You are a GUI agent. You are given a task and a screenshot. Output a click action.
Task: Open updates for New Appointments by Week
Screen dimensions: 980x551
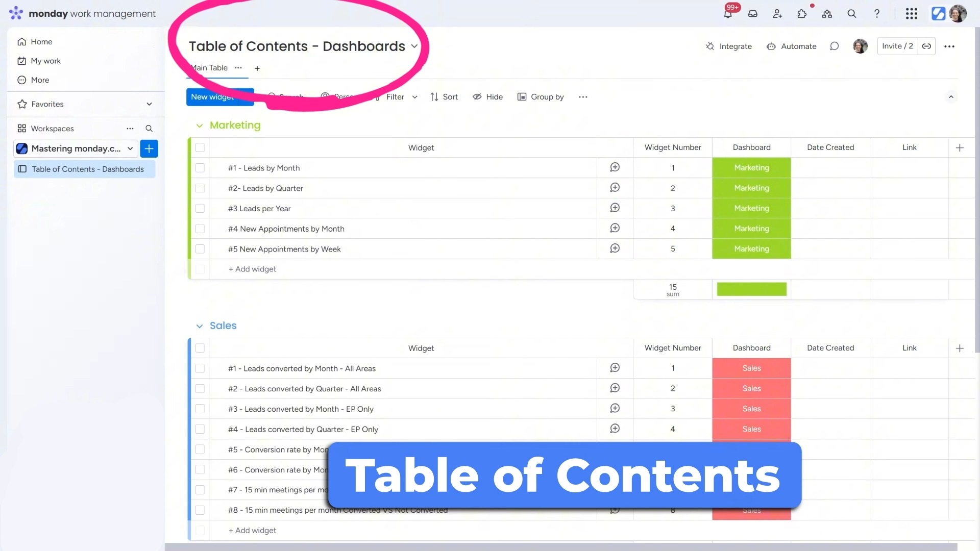coord(615,248)
